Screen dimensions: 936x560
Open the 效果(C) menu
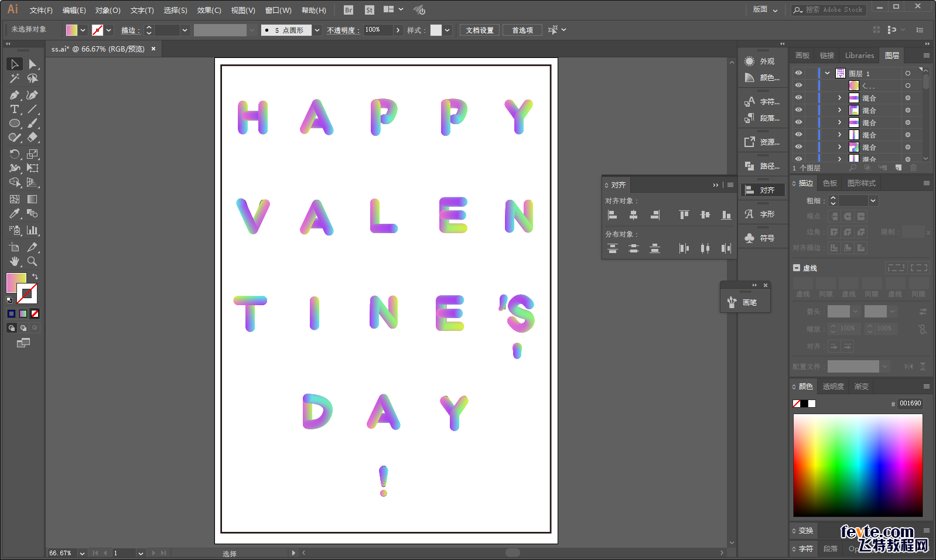[x=209, y=11]
